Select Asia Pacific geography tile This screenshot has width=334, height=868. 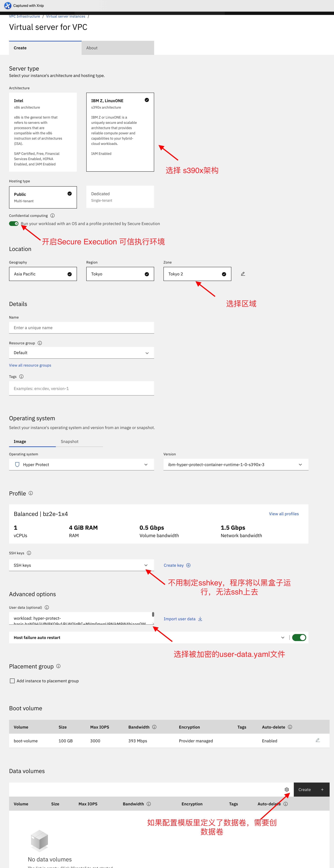(43, 274)
